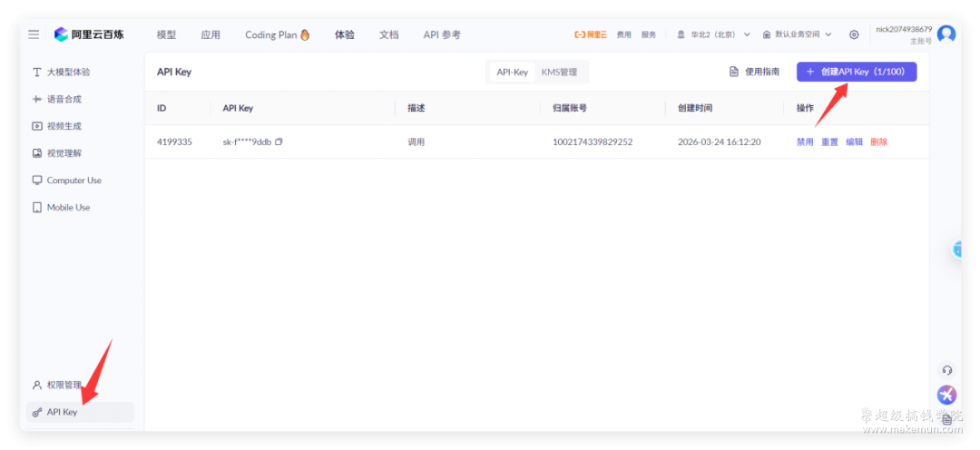Click 禁用 to disable the key
The image size is (980, 450).
[x=805, y=142]
